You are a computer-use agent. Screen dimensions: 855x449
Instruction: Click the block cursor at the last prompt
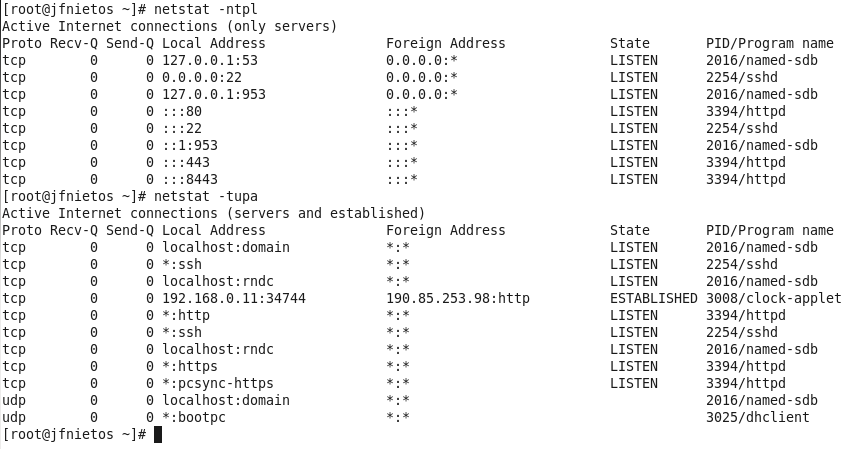click(158, 434)
